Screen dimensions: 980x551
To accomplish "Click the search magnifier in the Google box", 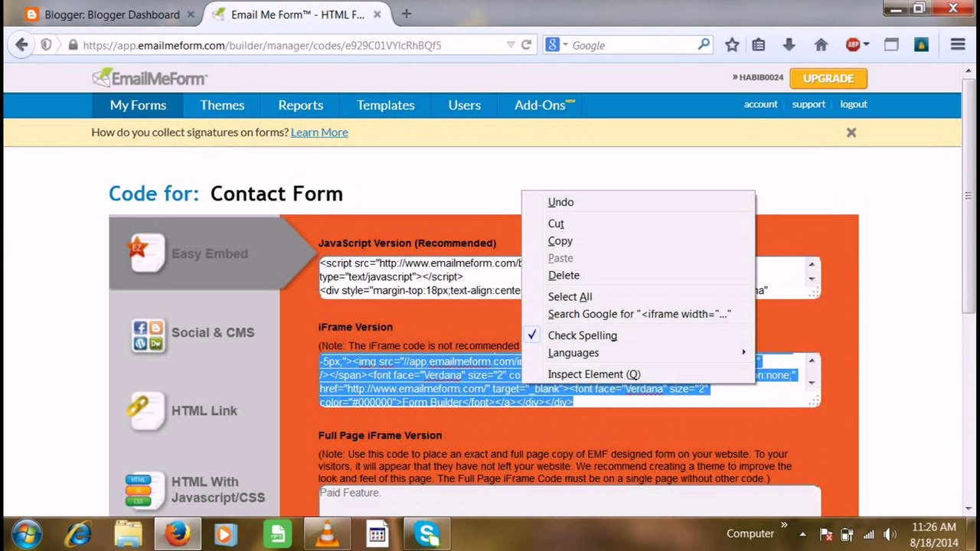I will point(704,45).
